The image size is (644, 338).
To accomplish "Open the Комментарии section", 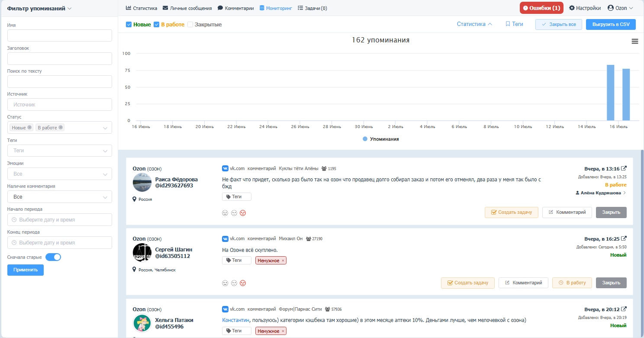I will coord(235,8).
